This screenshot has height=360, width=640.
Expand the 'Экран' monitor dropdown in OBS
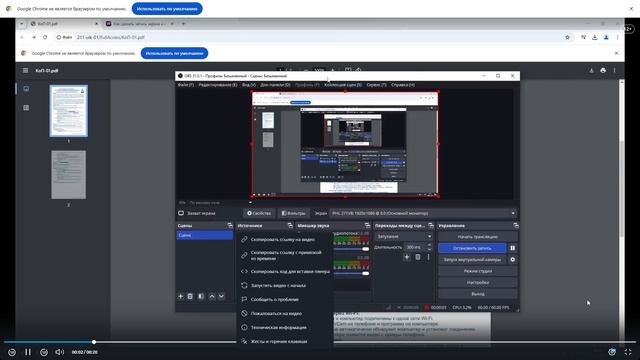tap(423, 213)
